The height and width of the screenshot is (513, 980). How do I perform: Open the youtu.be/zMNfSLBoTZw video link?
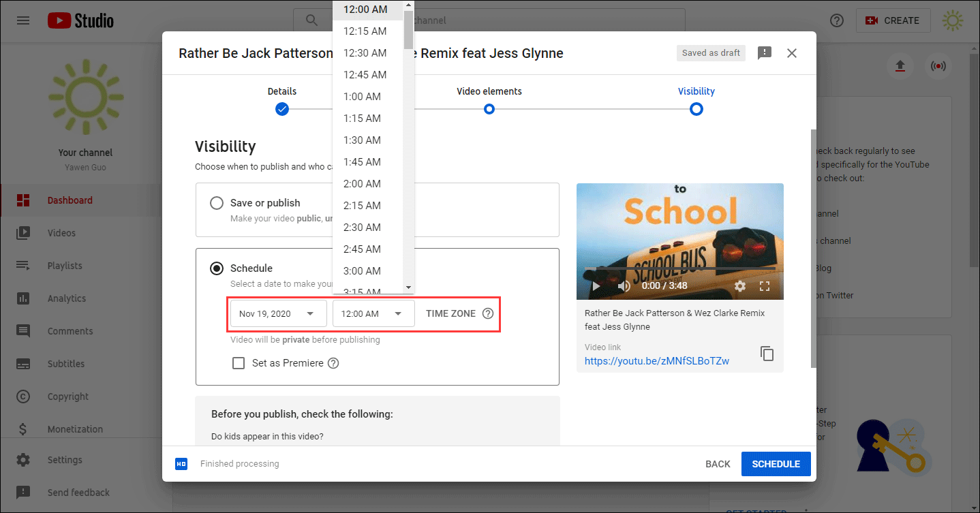657,361
